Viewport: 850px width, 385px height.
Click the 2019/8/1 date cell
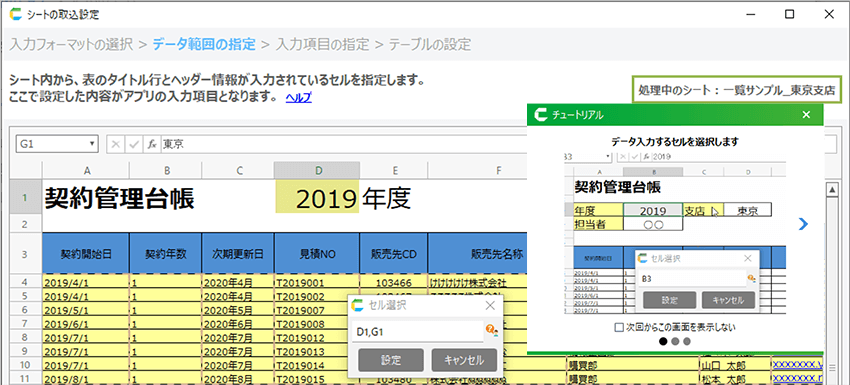86,378
